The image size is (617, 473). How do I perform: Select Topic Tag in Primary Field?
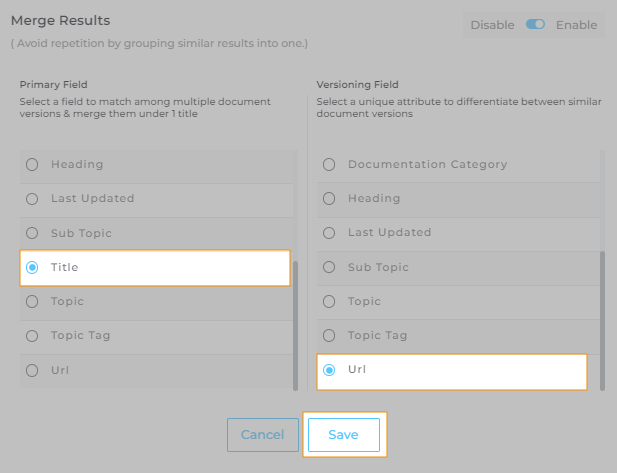tap(33, 336)
